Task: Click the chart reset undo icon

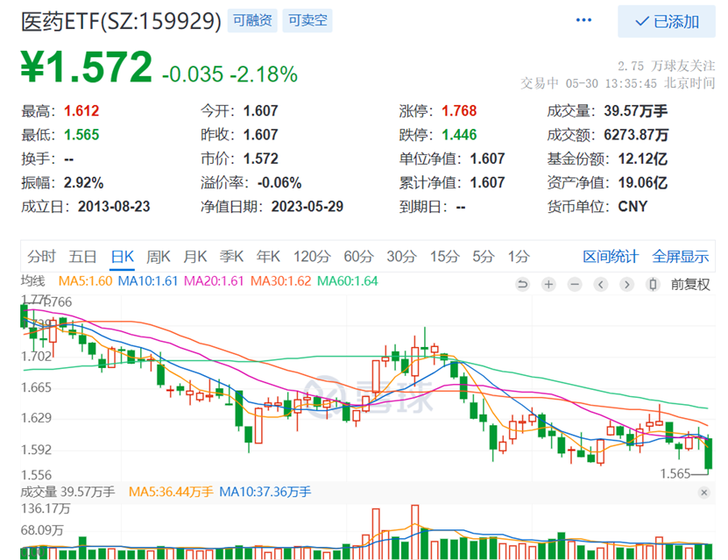Action: click(522, 284)
